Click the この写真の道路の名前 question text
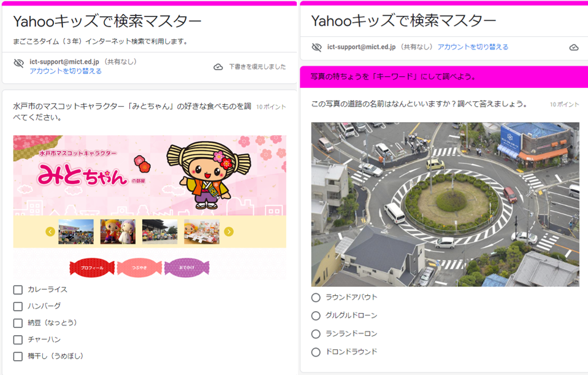 tap(419, 104)
